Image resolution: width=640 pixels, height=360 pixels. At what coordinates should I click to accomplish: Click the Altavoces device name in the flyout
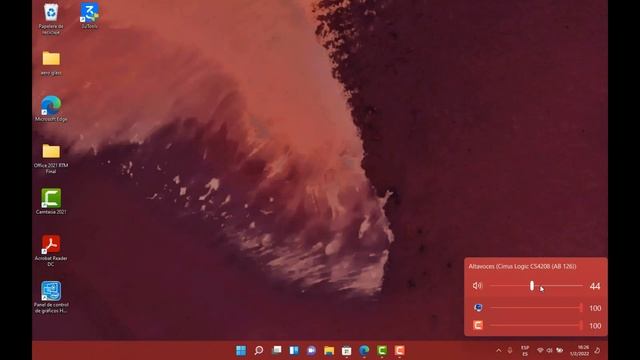[522, 266]
